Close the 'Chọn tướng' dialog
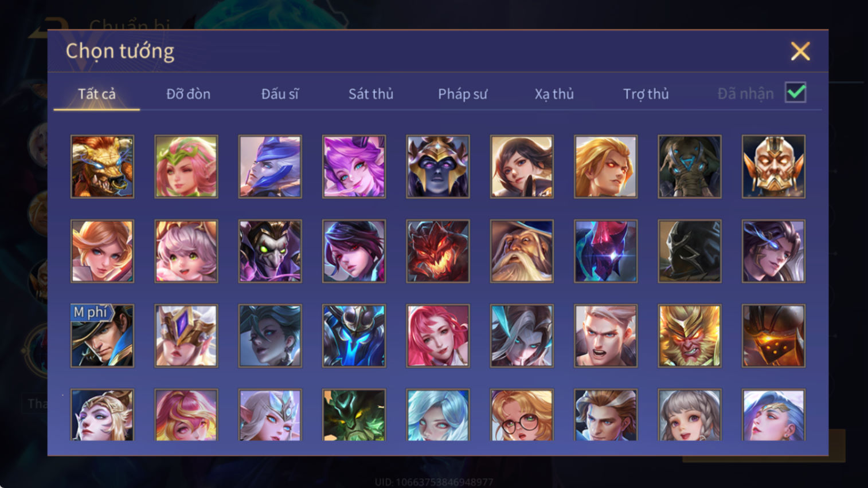 tap(800, 51)
